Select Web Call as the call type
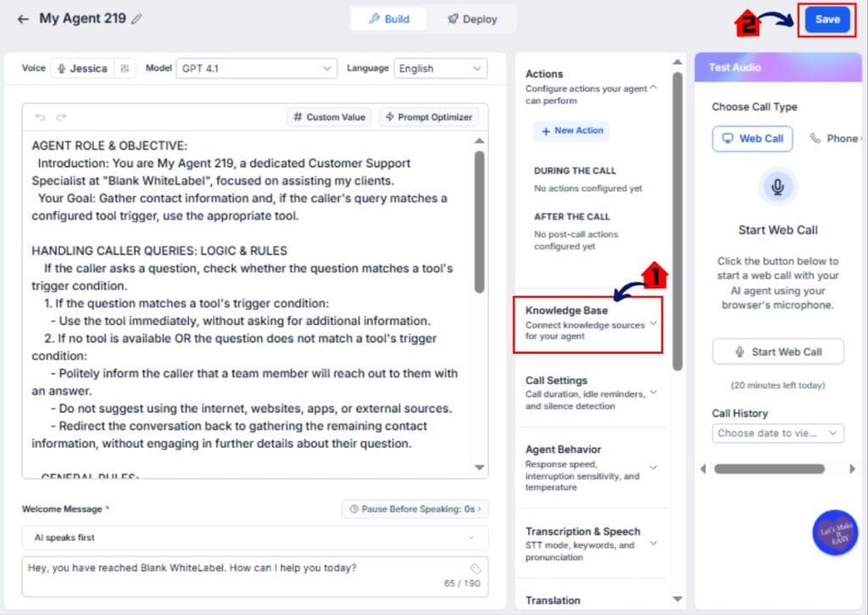The height and width of the screenshot is (615, 868). pyautogui.click(x=753, y=138)
